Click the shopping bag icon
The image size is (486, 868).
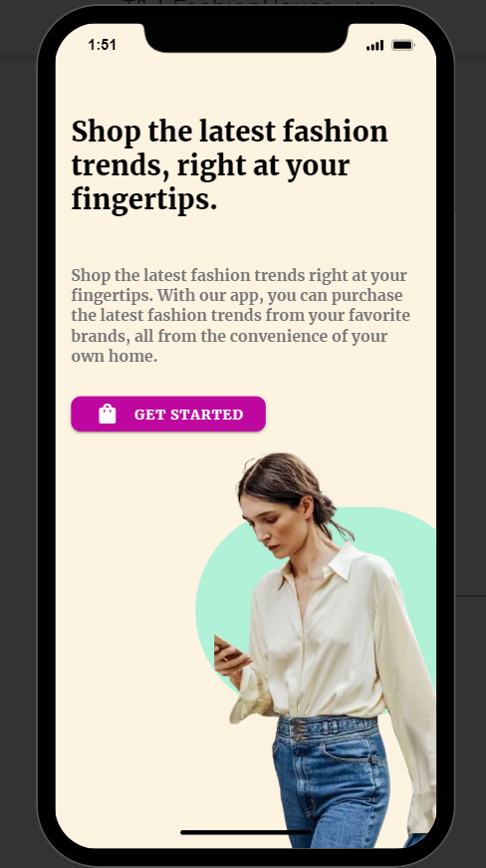click(108, 415)
